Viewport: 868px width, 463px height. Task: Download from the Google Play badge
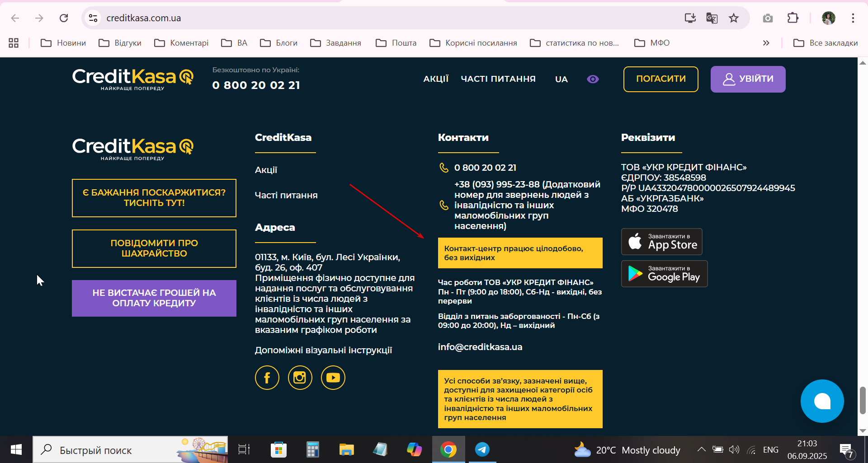pos(665,274)
